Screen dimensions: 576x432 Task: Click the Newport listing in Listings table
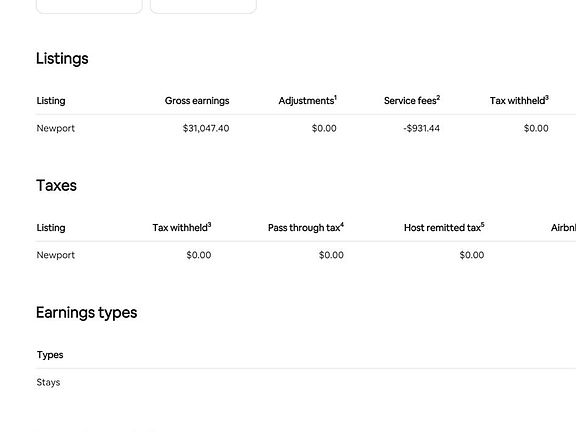pos(55,128)
